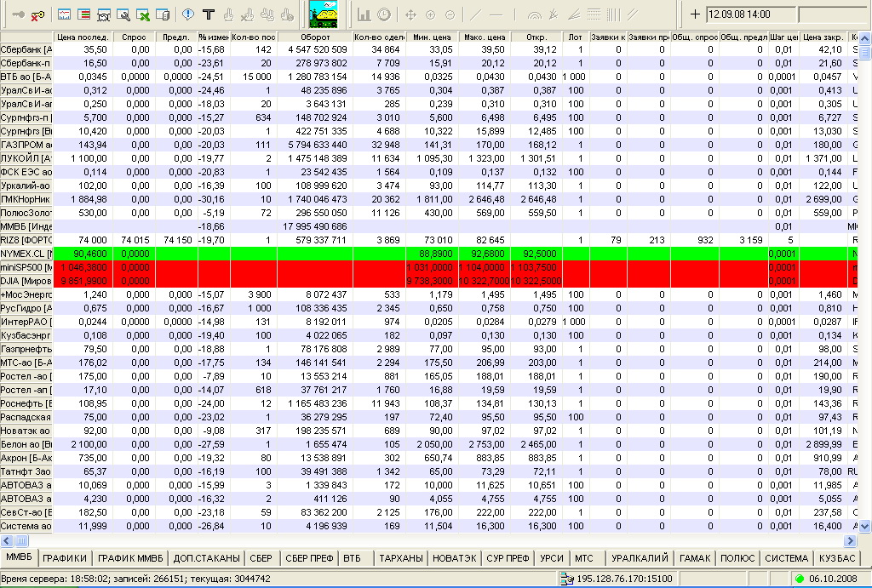Click the vertical scrollbar down arrow
This screenshot has height=588, width=872.
click(x=865, y=526)
